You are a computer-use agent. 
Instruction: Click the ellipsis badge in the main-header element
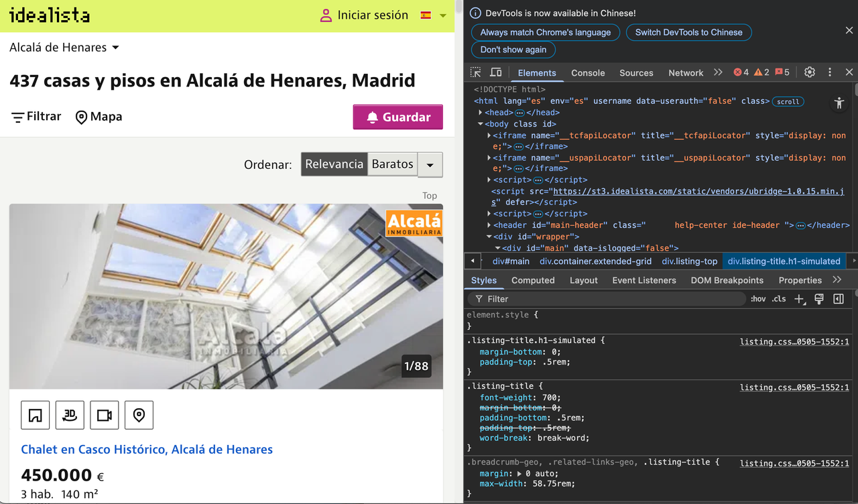coord(800,225)
